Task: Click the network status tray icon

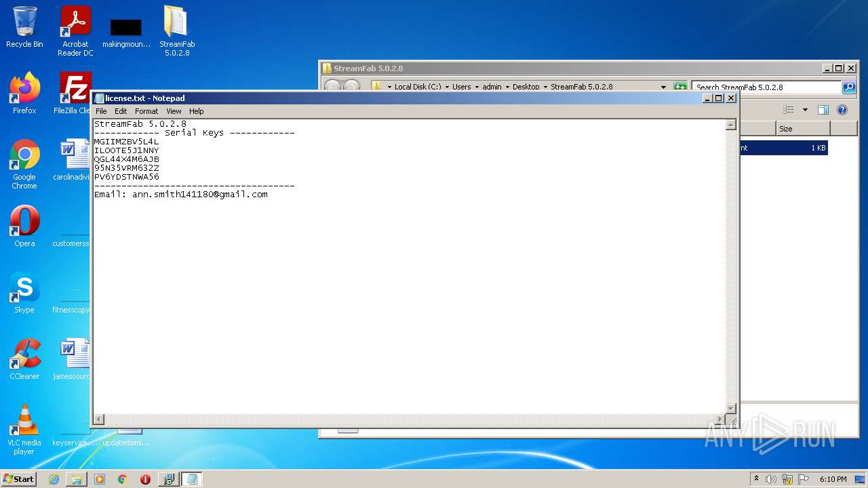Action: coord(787,479)
